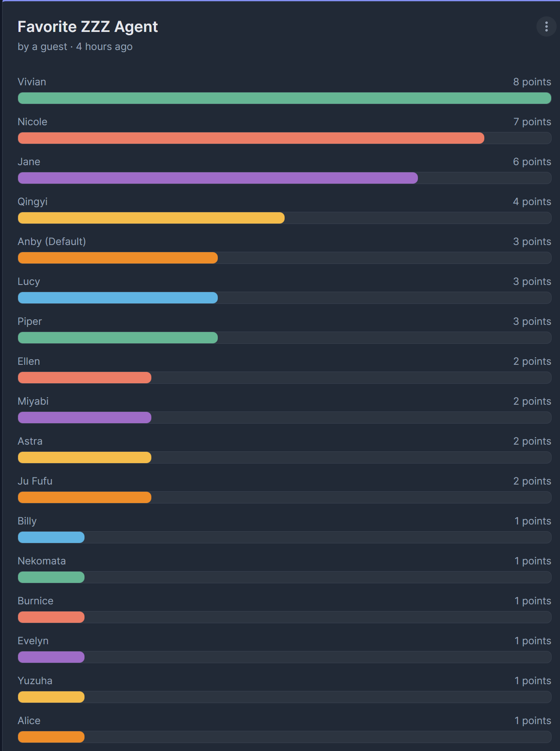Screen dimensions: 560x751
Task: Click Piper's "3 points" score
Action: [532, 321]
